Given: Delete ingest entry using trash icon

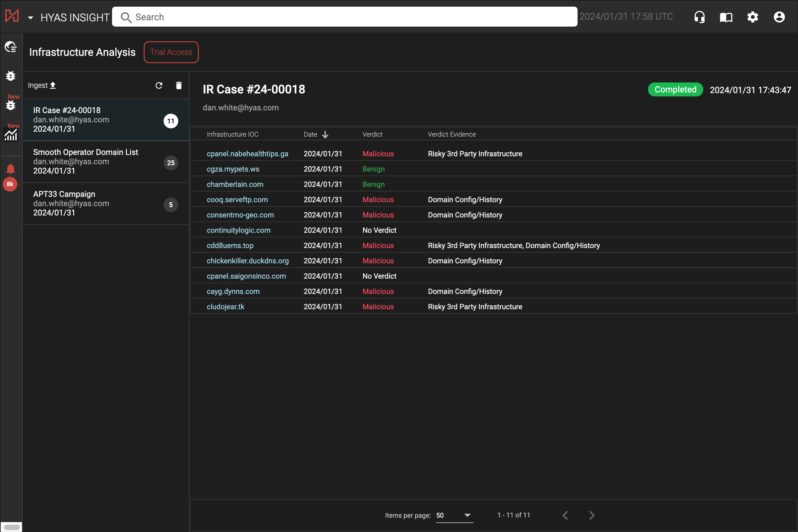Looking at the screenshot, I should click(x=179, y=85).
